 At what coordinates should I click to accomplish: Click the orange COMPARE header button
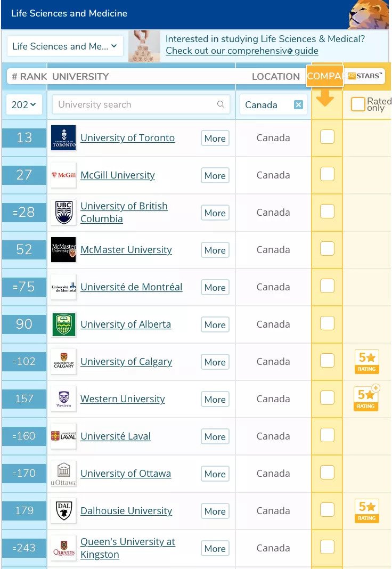tap(324, 76)
